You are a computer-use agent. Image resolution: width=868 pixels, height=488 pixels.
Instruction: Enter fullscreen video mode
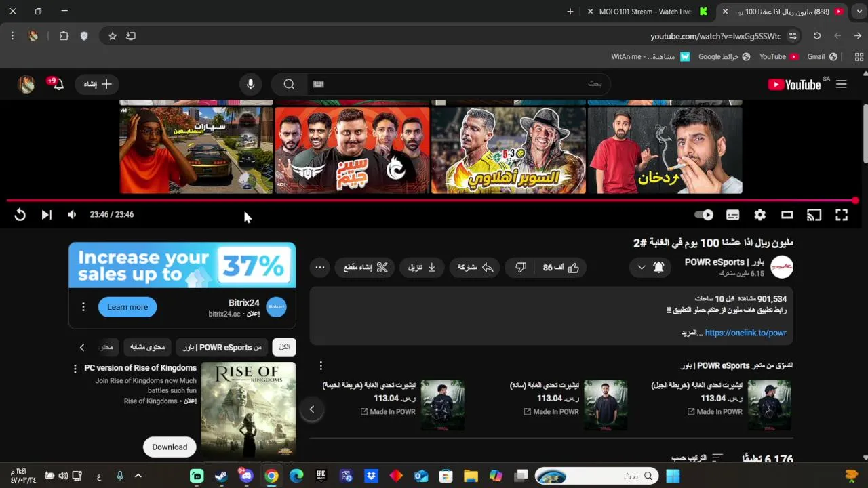click(842, 215)
